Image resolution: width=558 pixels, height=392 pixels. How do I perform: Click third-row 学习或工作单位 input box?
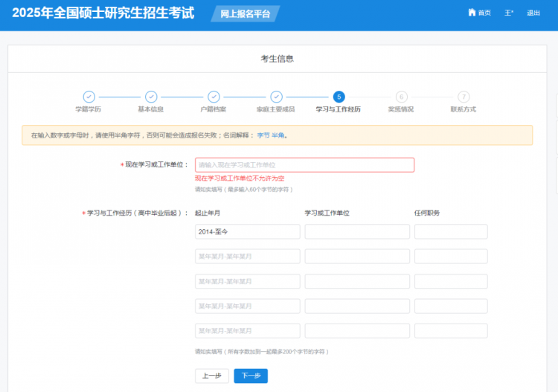[357, 281]
